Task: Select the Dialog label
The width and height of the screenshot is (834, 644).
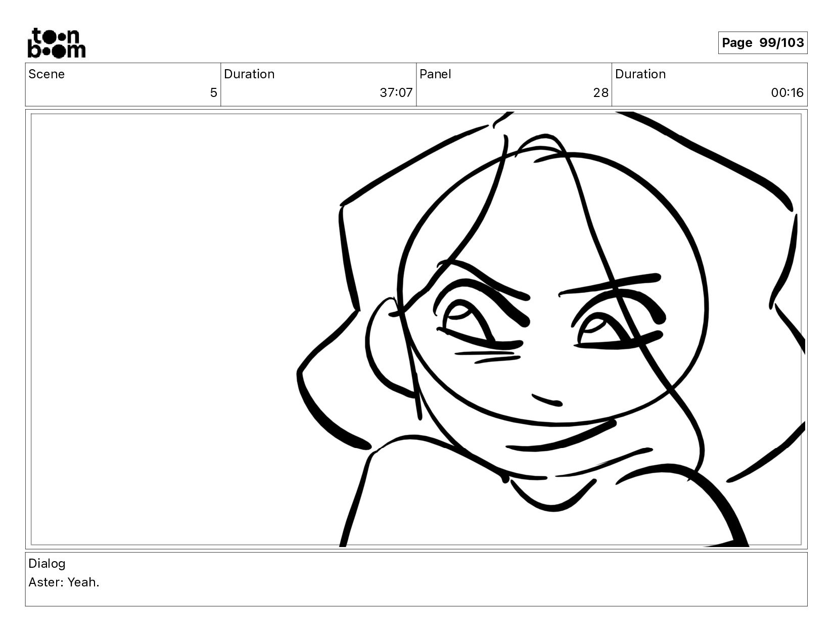Action: tap(47, 564)
